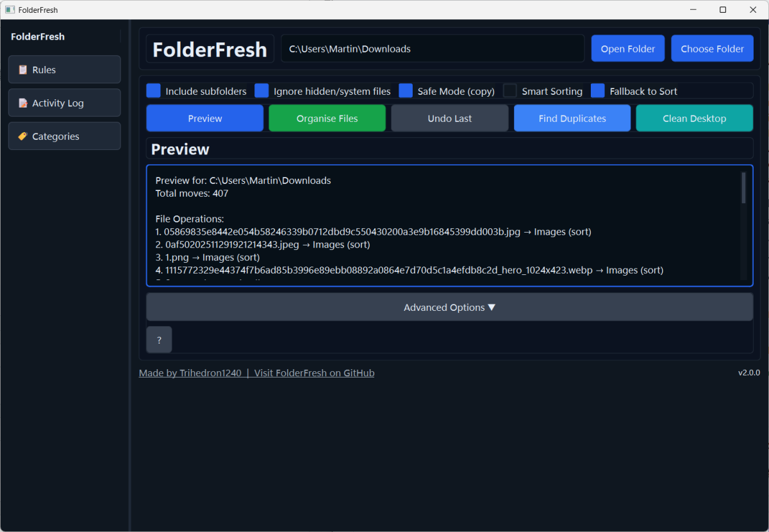Open help via the question mark button

coord(158,339)
